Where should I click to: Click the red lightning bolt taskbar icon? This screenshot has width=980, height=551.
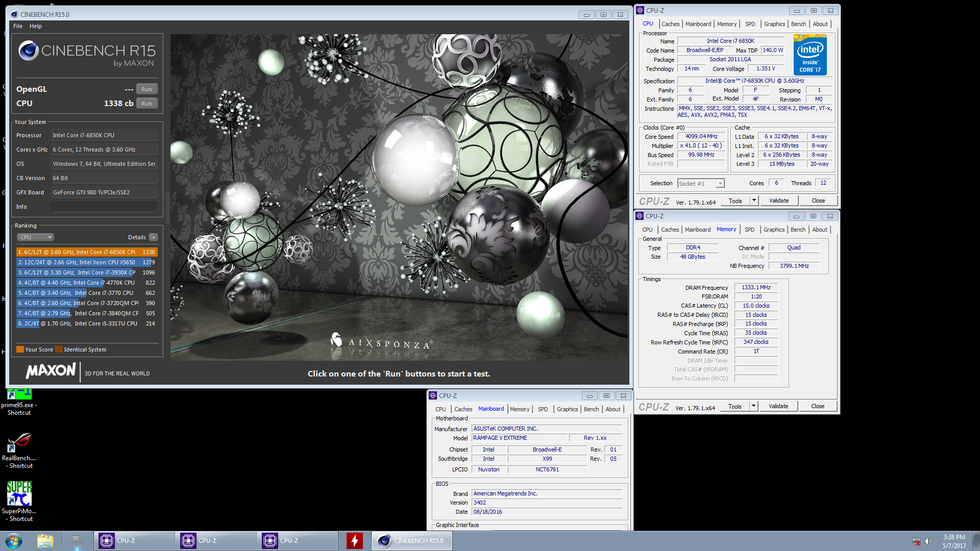coord(354,541)
